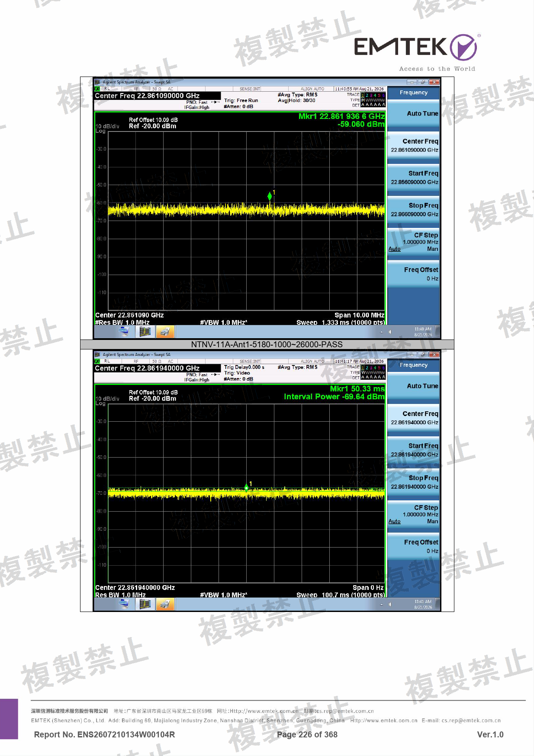Choose Stop Freq 22.866090000 GHz softkey

click(413, 209)
